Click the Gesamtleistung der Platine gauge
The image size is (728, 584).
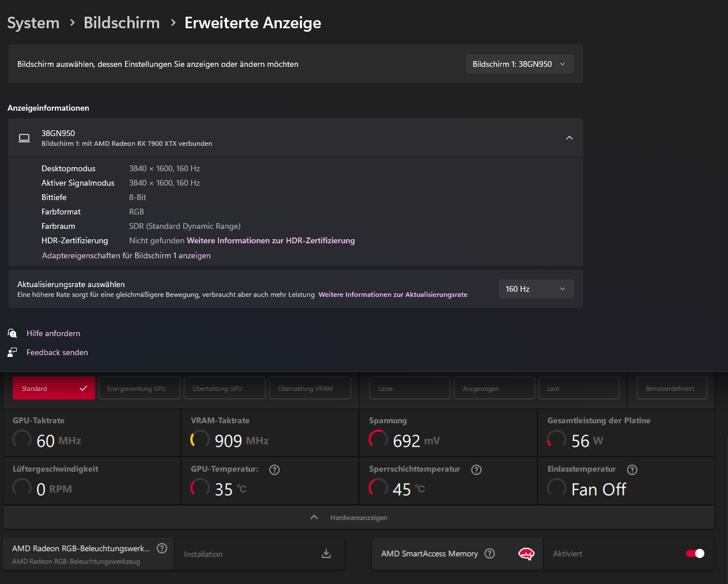click(x=556, y=439)
